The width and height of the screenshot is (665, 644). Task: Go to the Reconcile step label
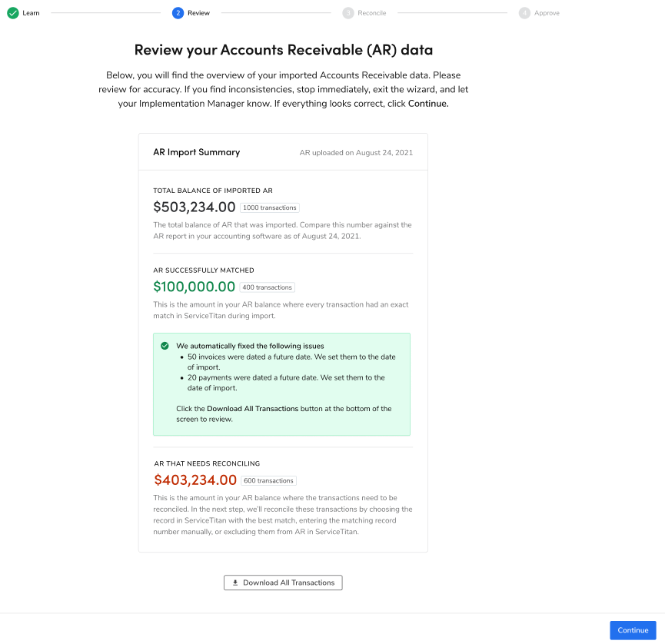pyautogui.click(x=371, y=13)
